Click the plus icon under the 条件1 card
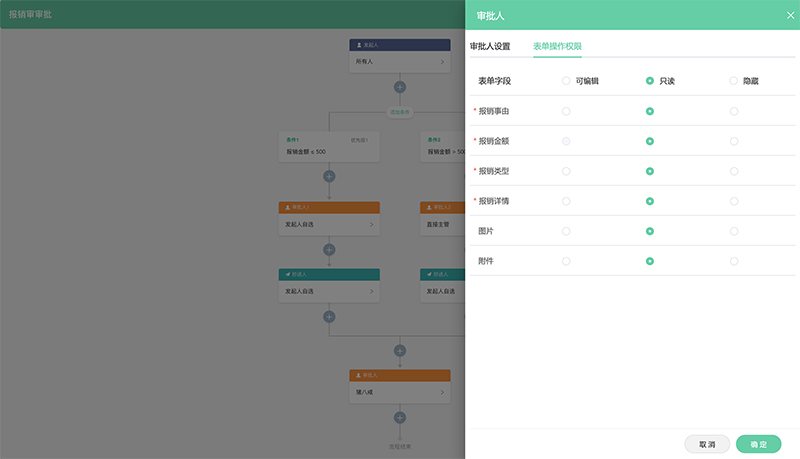This screenshot has width=800, height=459. [329, 176]
